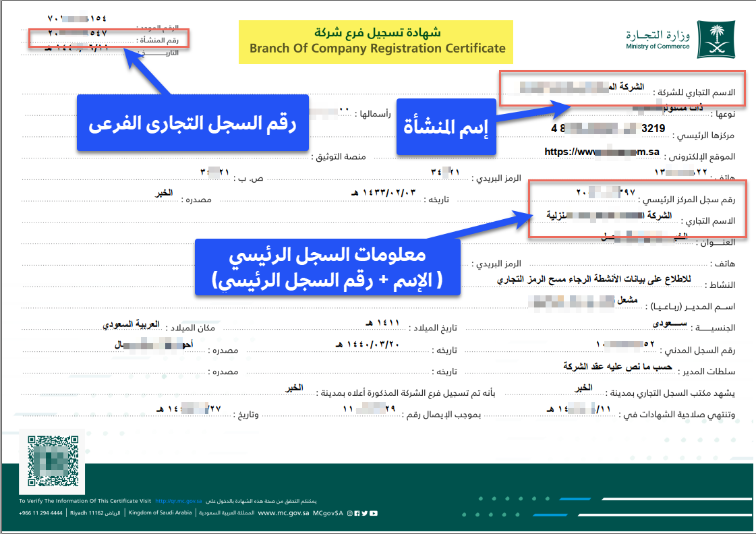Click the blue arrow pointing to the company trade name
The image size is (756, 534).
[x=532, y=110]
